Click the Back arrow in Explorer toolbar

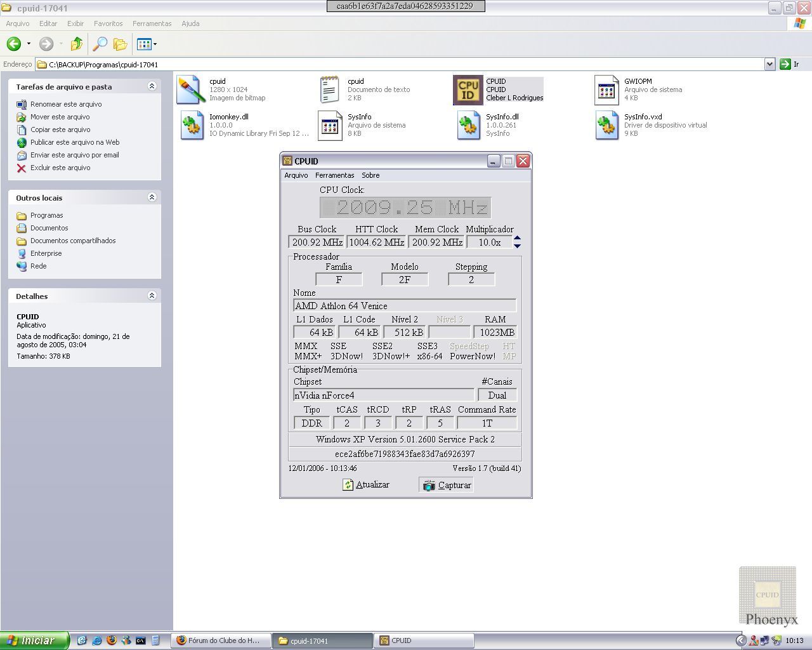[13, 44]
